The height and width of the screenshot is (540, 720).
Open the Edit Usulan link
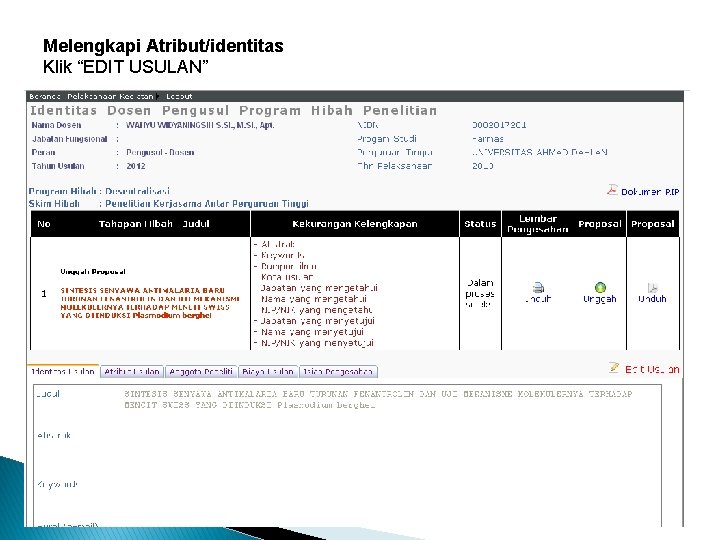[652, 370]
